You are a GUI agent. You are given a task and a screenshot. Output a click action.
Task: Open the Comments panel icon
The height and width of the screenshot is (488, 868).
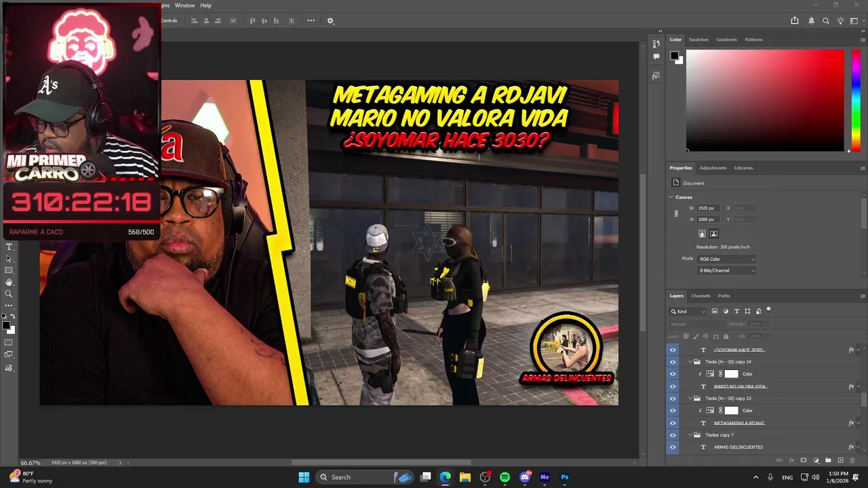656,56
